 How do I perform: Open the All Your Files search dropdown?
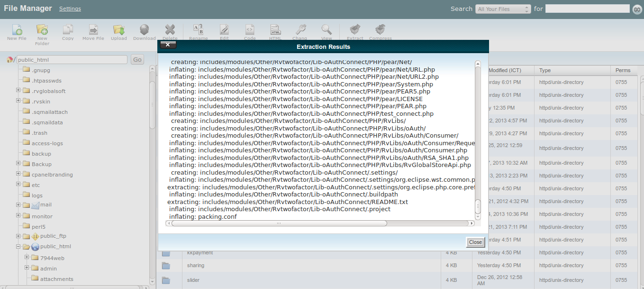(503, 9)
